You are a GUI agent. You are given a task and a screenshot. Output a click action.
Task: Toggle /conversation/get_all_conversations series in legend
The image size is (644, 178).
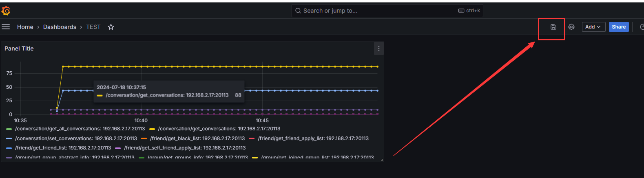pyautogui.click(x=80, y=129)
